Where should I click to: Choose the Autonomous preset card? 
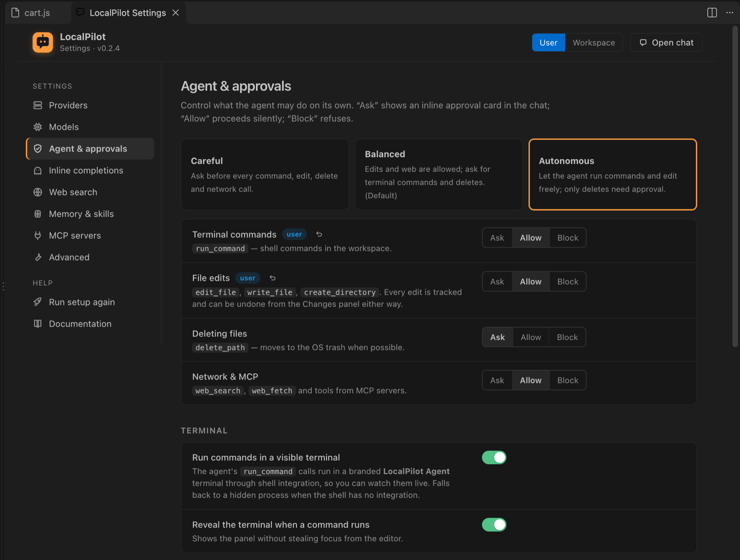pos(613,174)
